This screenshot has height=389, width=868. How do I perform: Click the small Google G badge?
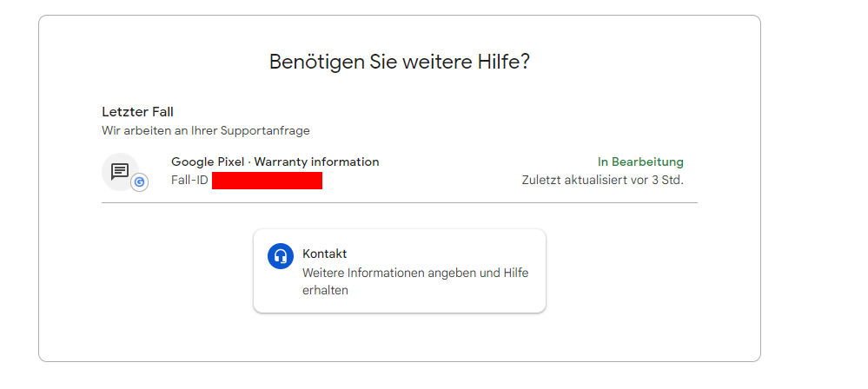point(139,182)
